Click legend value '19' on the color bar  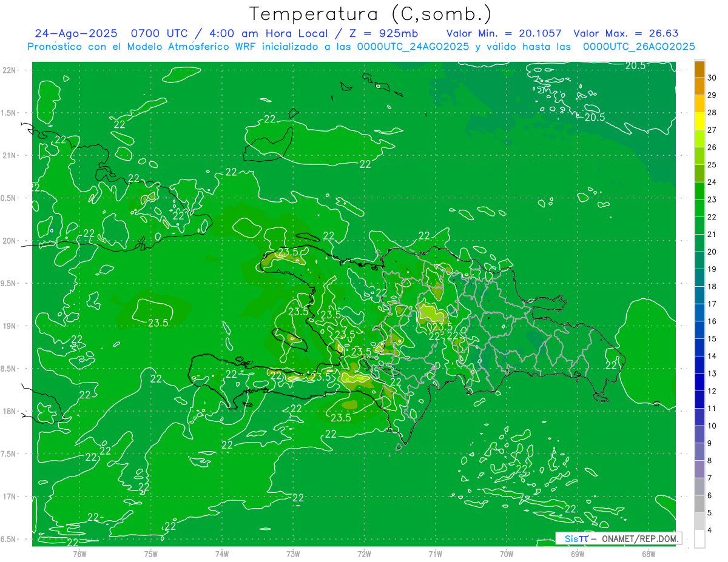[712, 269]
